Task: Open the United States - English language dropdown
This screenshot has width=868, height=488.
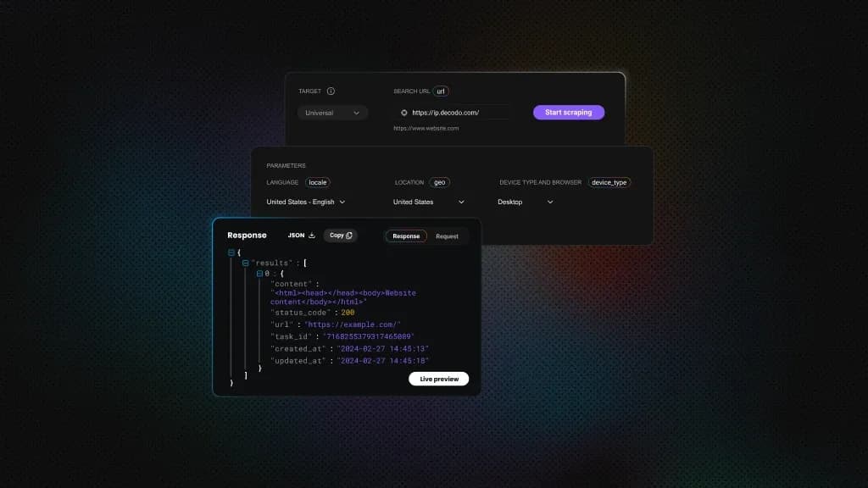Action: (306, 202)
